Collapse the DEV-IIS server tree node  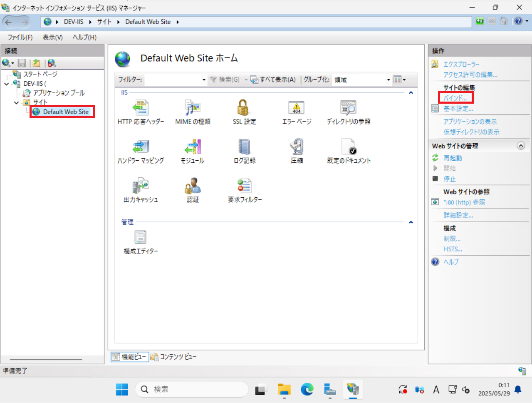pyautogui.click(x=7, y=84)
